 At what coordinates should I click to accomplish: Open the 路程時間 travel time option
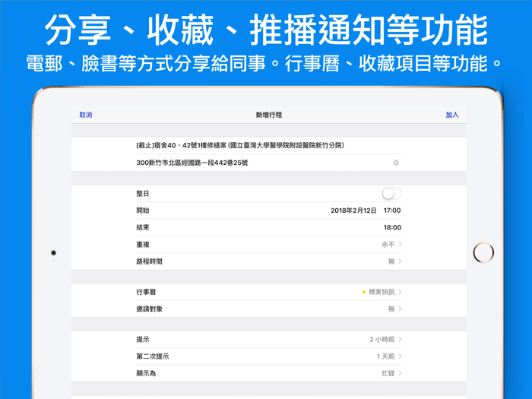coord(269,261)
